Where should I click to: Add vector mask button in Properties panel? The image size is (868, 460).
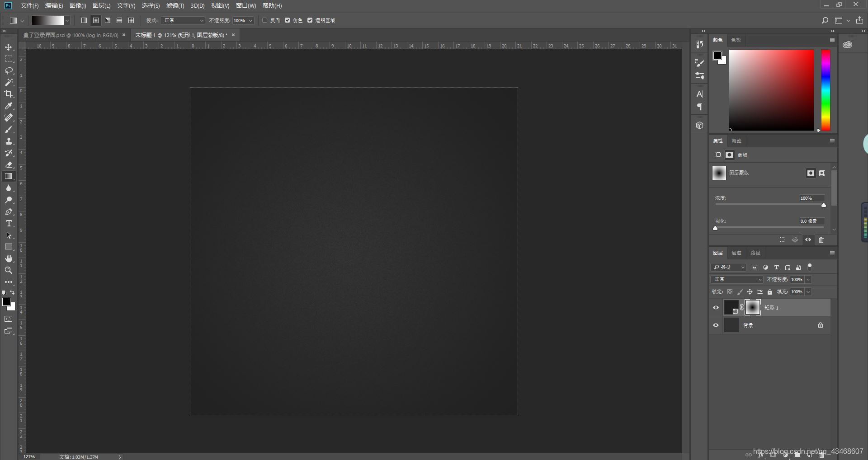click(822, 173)
